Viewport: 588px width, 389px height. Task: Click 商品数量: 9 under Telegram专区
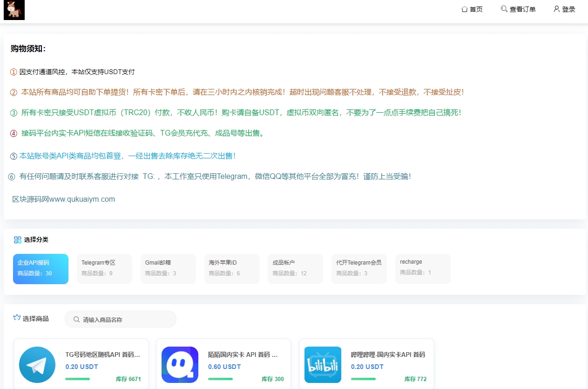[97, 273]
